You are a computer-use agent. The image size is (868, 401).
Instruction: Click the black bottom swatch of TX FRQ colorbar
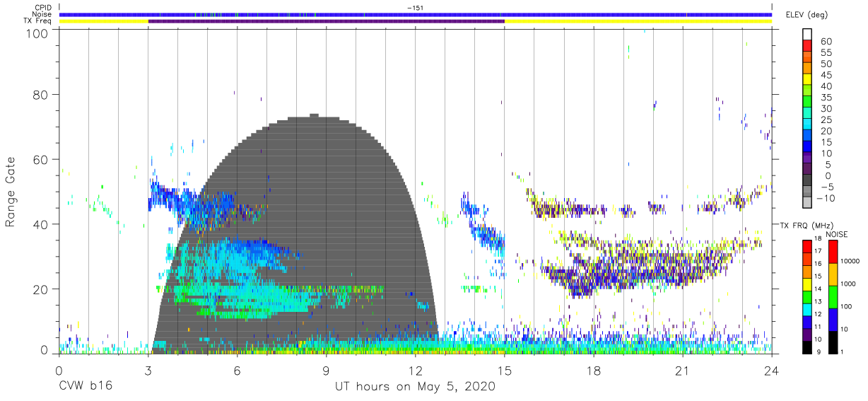(808, 347)
